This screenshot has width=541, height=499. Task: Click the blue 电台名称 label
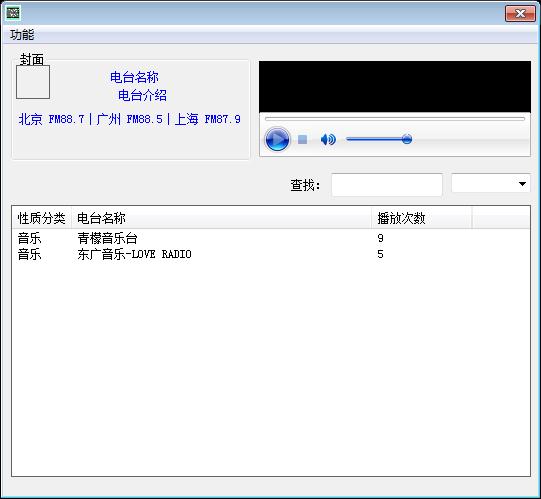point(134,77)
